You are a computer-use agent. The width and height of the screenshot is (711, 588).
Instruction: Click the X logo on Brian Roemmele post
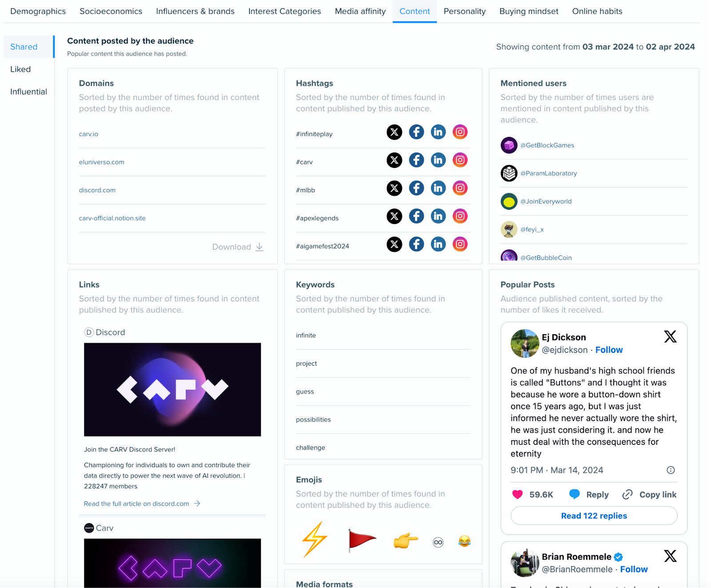(670, 556)
